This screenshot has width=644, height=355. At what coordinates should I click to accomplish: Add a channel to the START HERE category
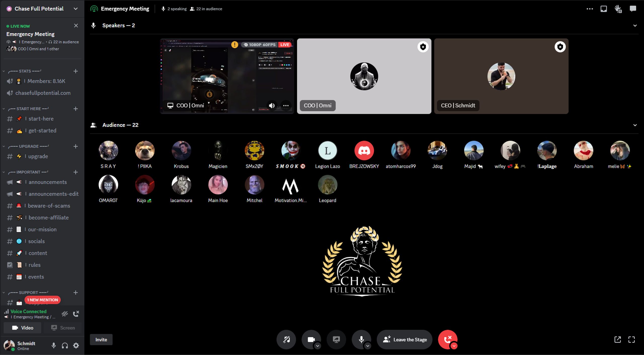tap(75, 109)
